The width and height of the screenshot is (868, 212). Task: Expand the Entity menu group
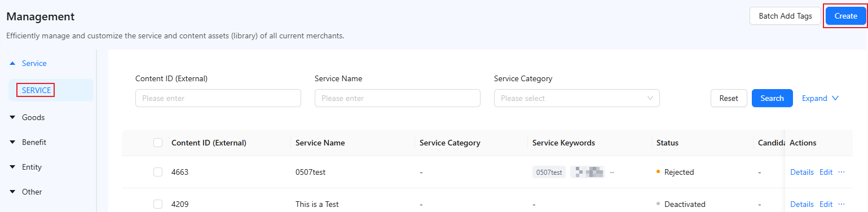coord(12,167)
